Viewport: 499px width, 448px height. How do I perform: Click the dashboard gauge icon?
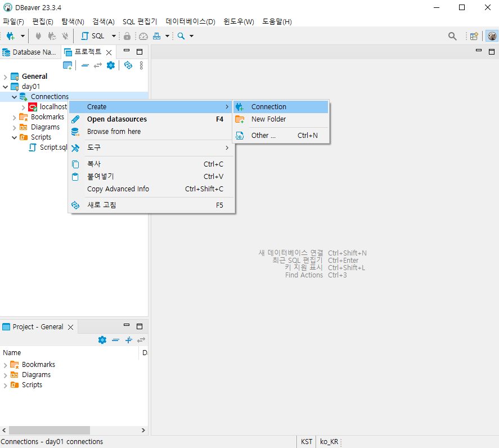click(143, 36)
